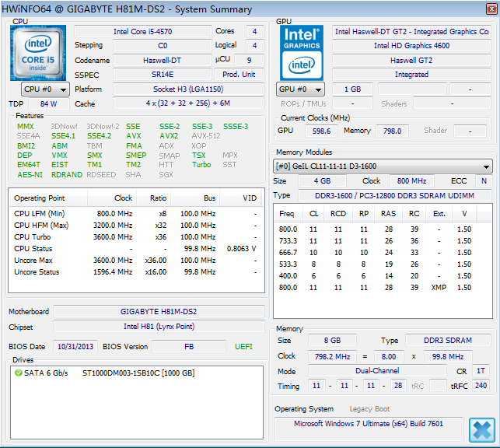Select the 533.3 frequency timing row
This screenshot has width=500, height=448.
(383, 264)
